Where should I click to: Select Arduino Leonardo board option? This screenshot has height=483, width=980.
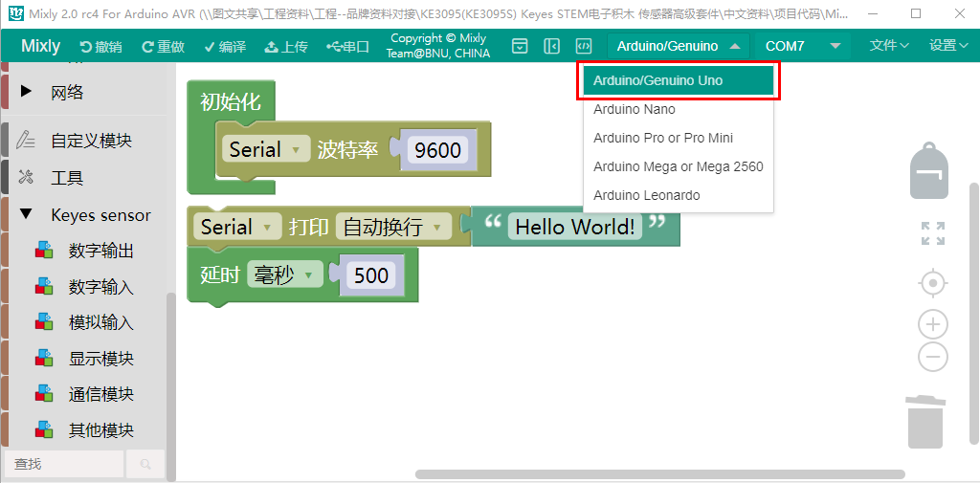[679, 195]
